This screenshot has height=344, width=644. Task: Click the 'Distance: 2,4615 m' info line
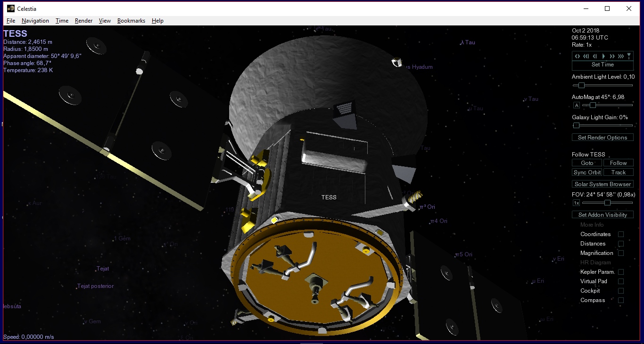[28, 42]
